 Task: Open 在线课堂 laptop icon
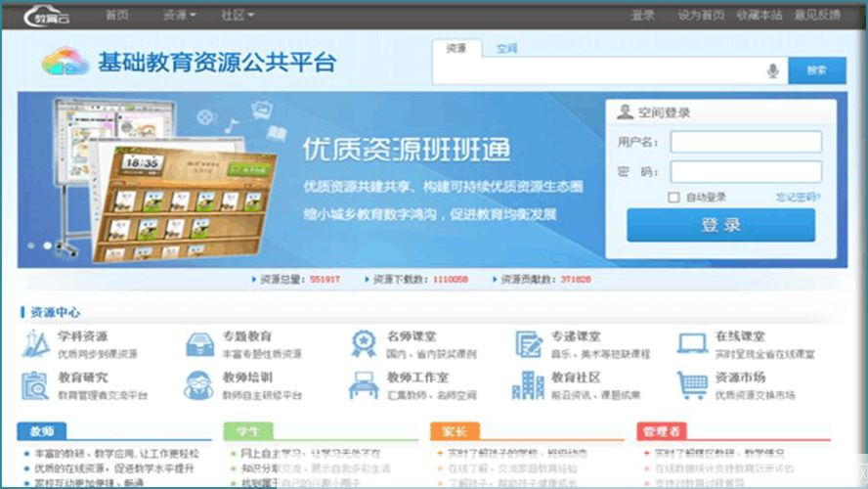(692, 343)
